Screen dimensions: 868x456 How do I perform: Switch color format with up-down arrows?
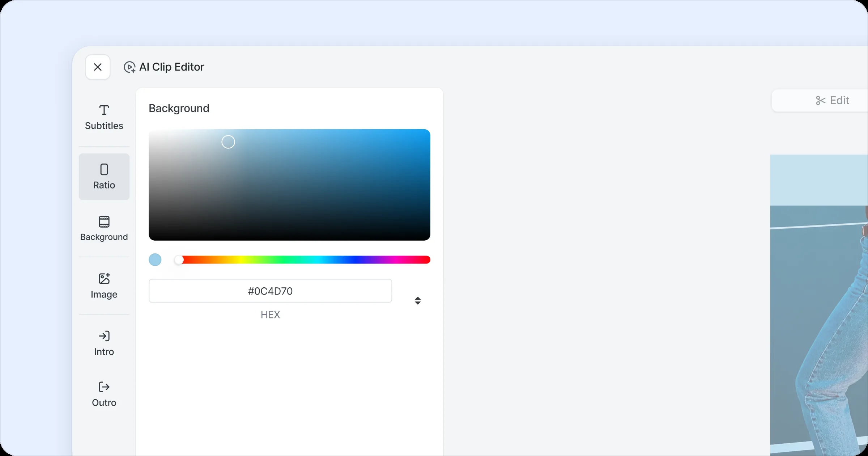pos(418,301)
